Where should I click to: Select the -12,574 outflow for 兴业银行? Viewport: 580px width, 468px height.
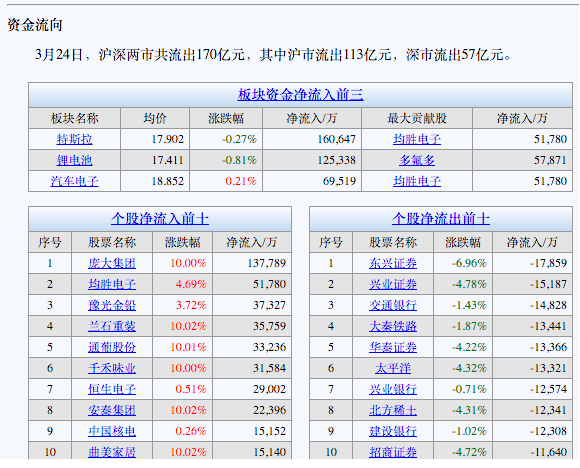(548, 389)
